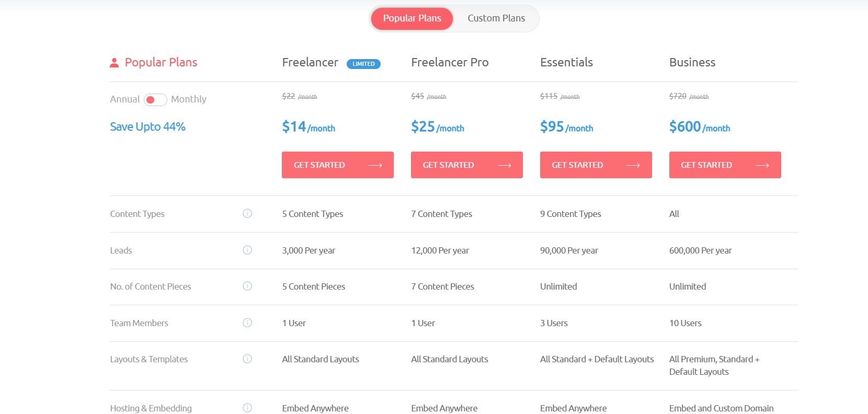
Task: Click info icon next to Team Members
Action: tap(247, 323)
